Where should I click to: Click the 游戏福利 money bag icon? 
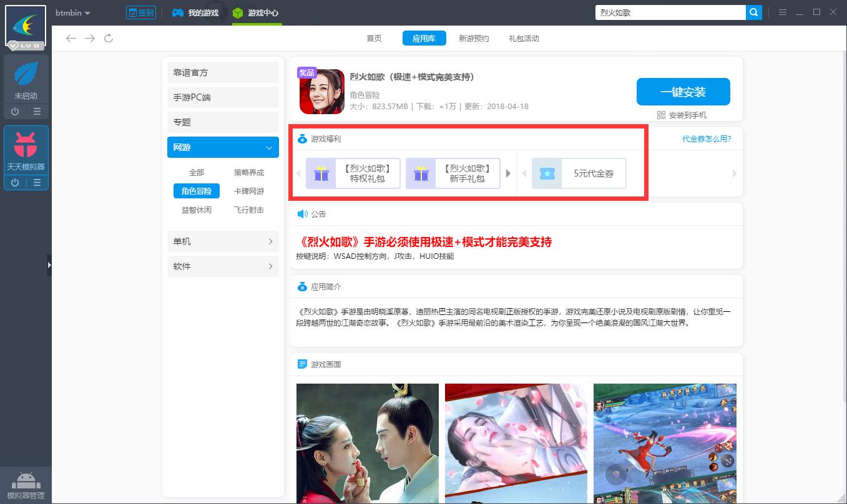[302, 139]
